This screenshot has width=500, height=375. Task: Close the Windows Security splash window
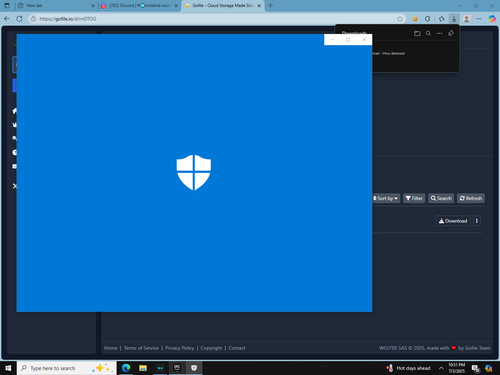pos(364,40)
